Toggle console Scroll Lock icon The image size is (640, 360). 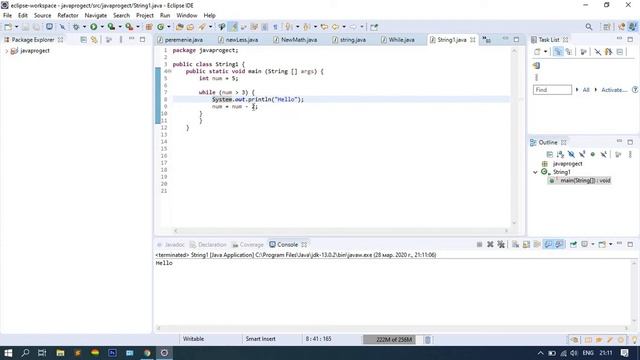tap(526, 244)
